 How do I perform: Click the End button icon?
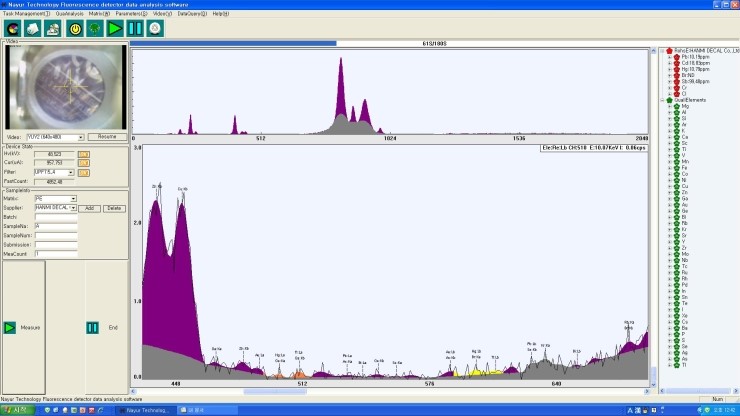(x=92, y=327)
